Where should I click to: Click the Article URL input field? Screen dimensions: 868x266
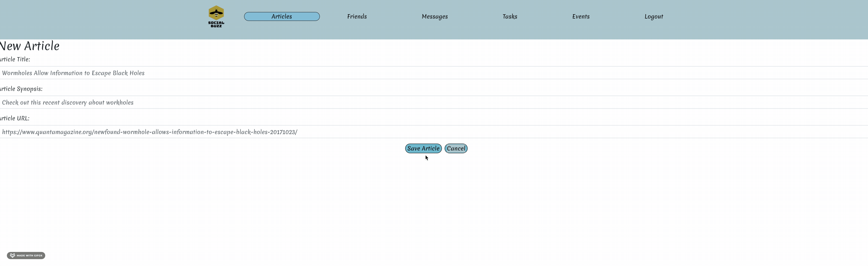pos(202,132)
